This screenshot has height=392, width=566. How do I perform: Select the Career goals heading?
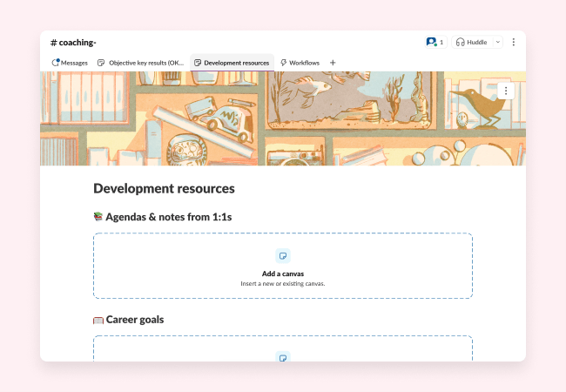pos(134,320)
